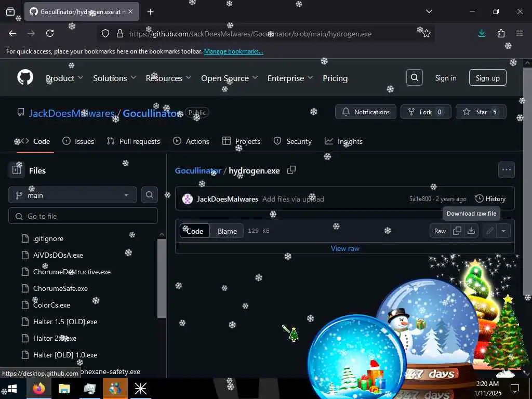Click the Sign up button
The width and height of the screenshot is (532, 399).
tap(487, 78)
